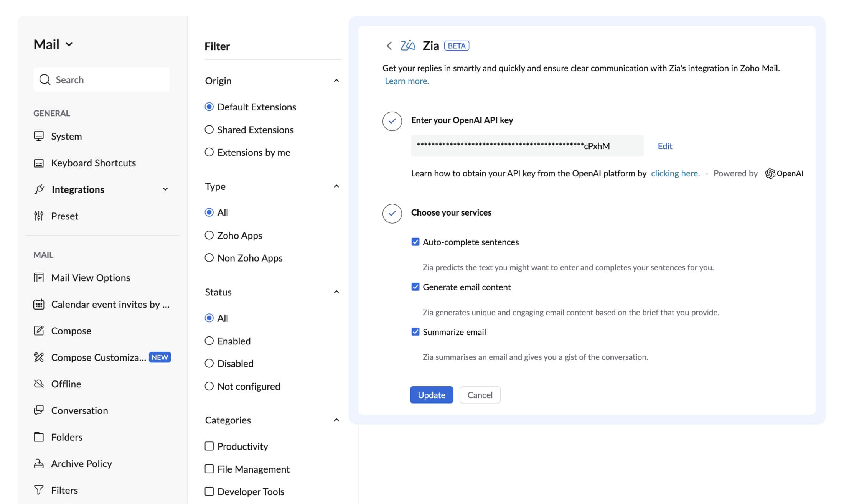Click the Filters funnel icon

click(x=39, y=490)
